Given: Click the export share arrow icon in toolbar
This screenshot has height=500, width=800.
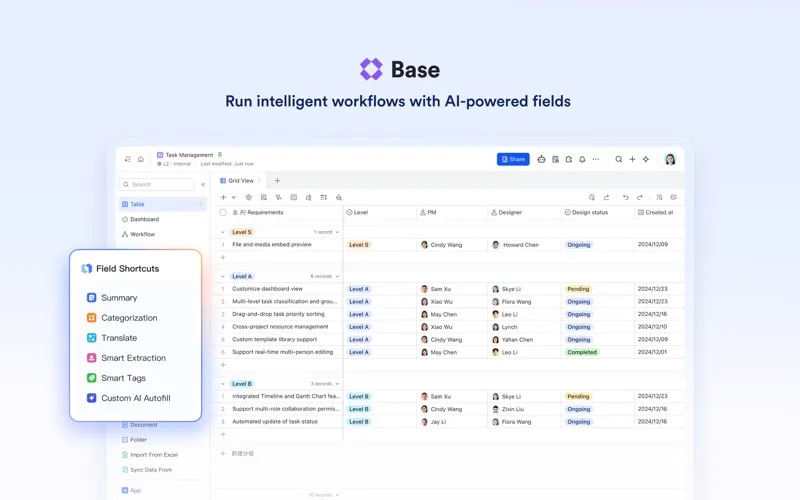Looking at the screenshot, I should pyautogui.click(x=606, y=197).
